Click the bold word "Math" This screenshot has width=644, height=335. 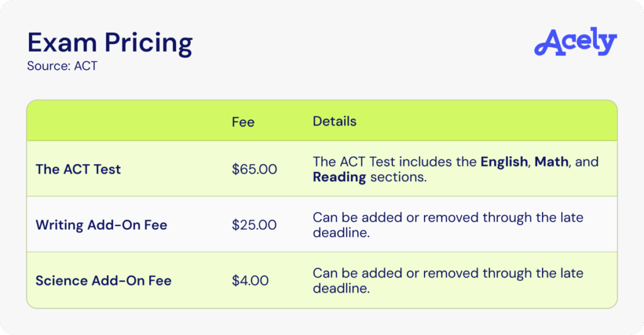pos(552,162)
